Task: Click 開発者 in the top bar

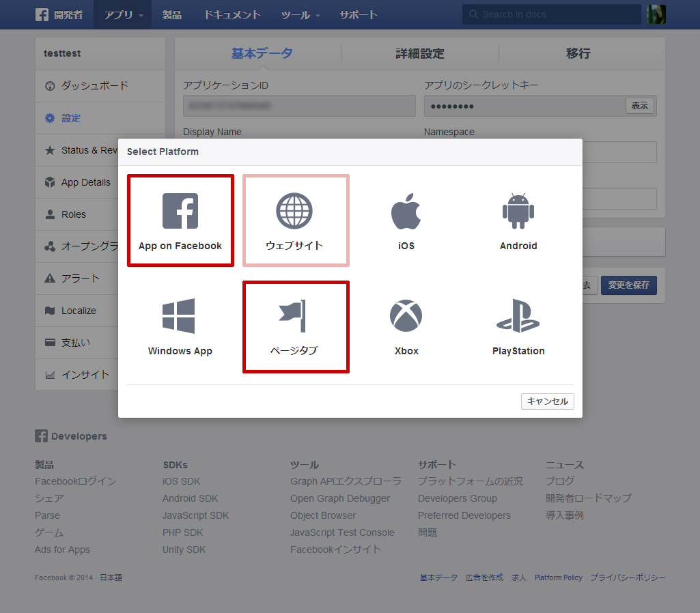Action: (68, 15)
